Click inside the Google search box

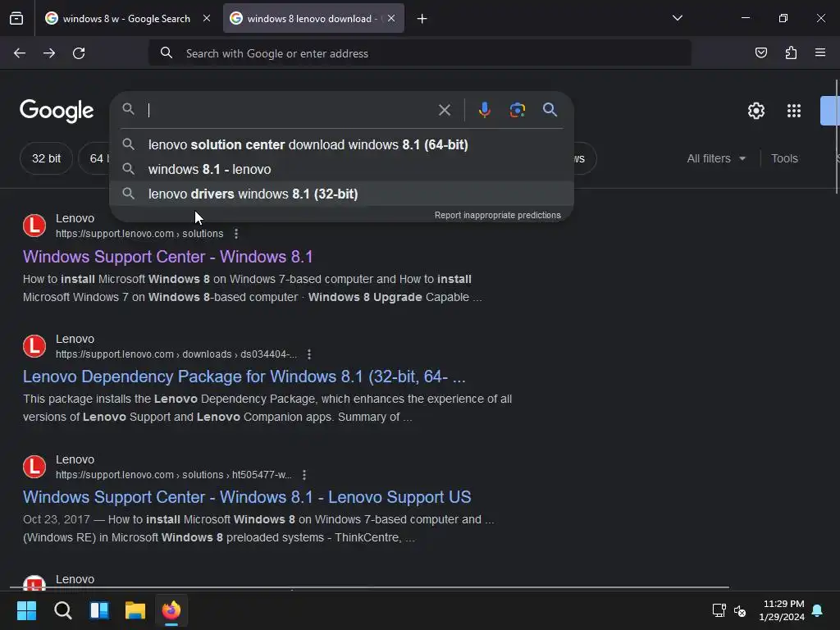(x=290, y=111)
